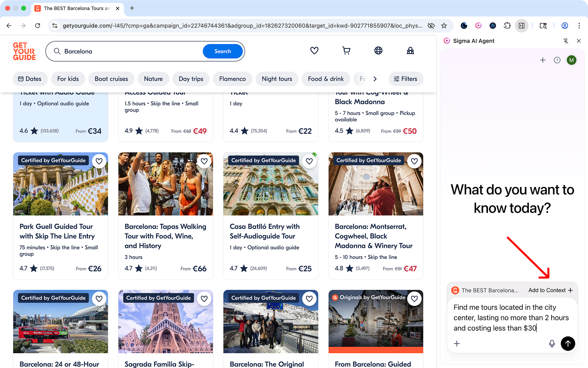Toggle the browser side panel icon
The image size is (588, 368).
[522, 26]
